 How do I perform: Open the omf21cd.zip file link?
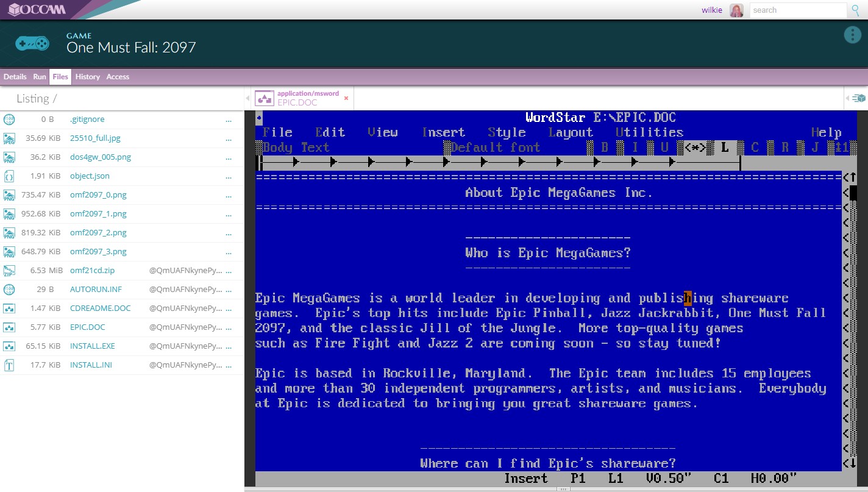pyautogui.click(x=92, y=271)
